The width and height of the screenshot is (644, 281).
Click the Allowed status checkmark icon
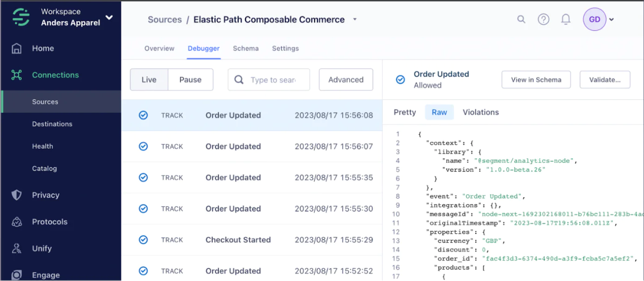[400, 80]
